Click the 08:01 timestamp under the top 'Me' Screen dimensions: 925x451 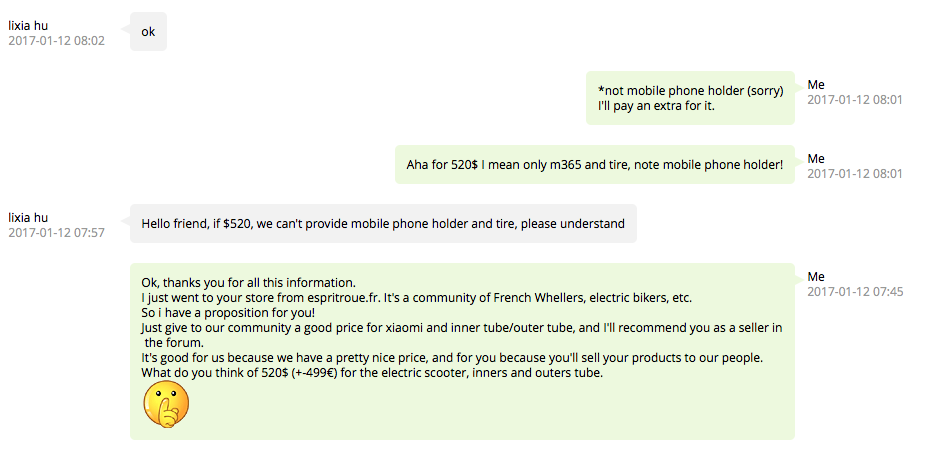click(x=855, y=100)
